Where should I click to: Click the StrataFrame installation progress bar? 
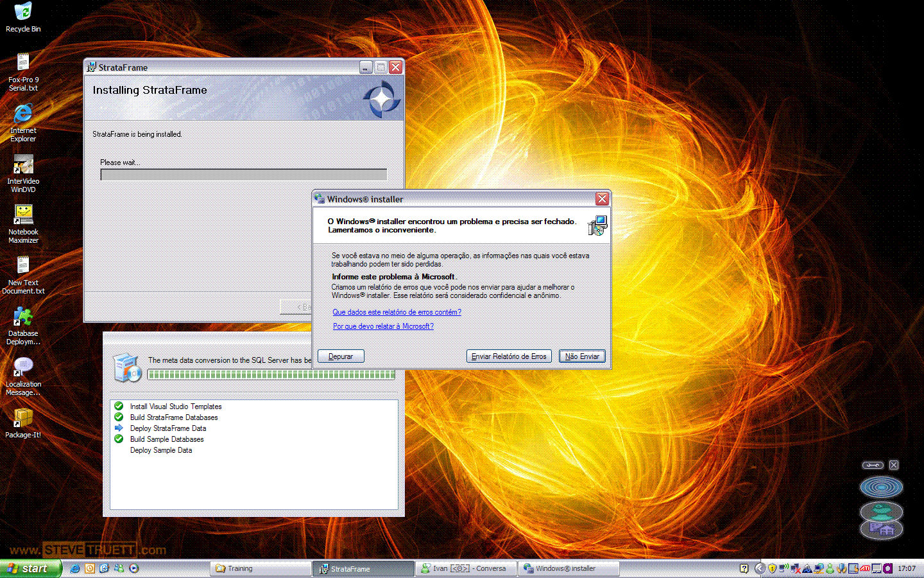click(243, 175)
